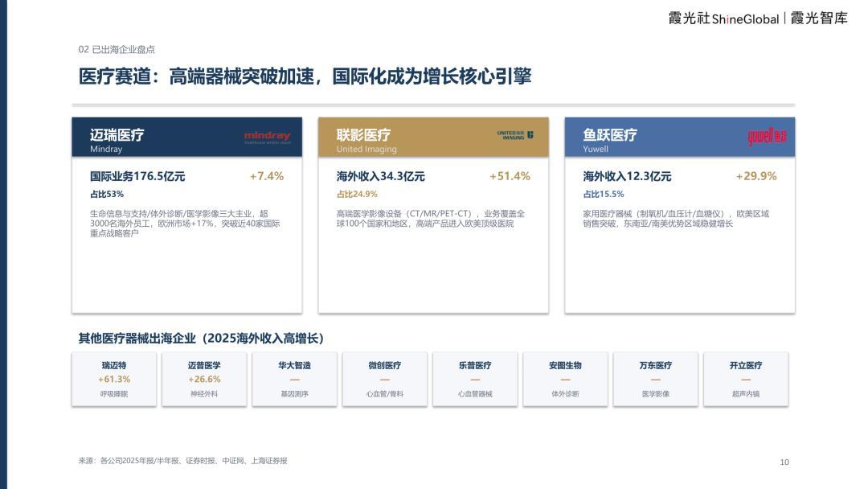Viewport: 868px width, 489px height.
Task: Open the 开立医疗 company tile
Action: coord(746,380)
